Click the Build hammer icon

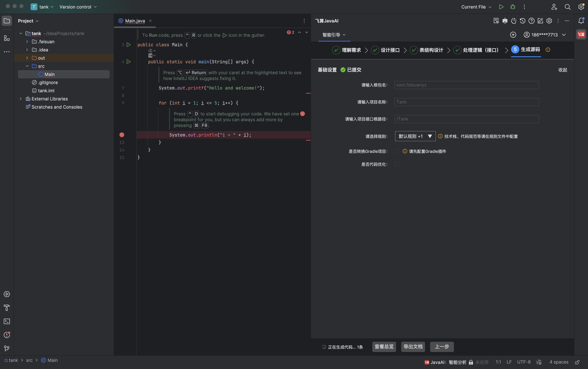pyautogui.click(x=7, y=308)
